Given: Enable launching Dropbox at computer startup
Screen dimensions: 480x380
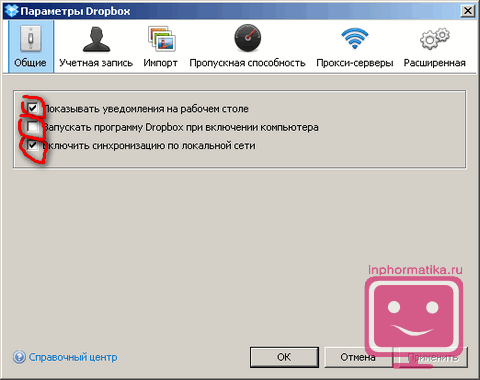Looking at the screenshot, I should point(33,127).
